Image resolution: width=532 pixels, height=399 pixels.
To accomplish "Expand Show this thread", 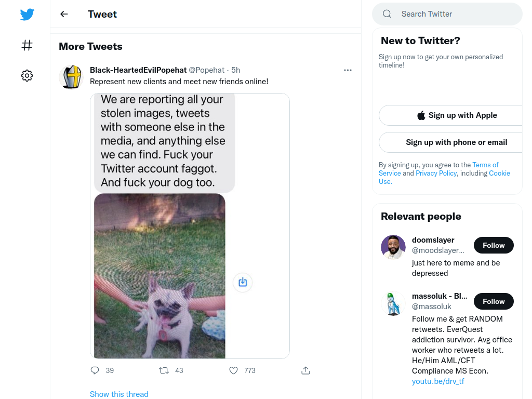I will [119, 394].
